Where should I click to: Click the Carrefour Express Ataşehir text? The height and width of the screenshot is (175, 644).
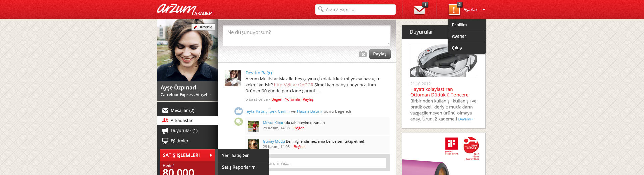185,95
